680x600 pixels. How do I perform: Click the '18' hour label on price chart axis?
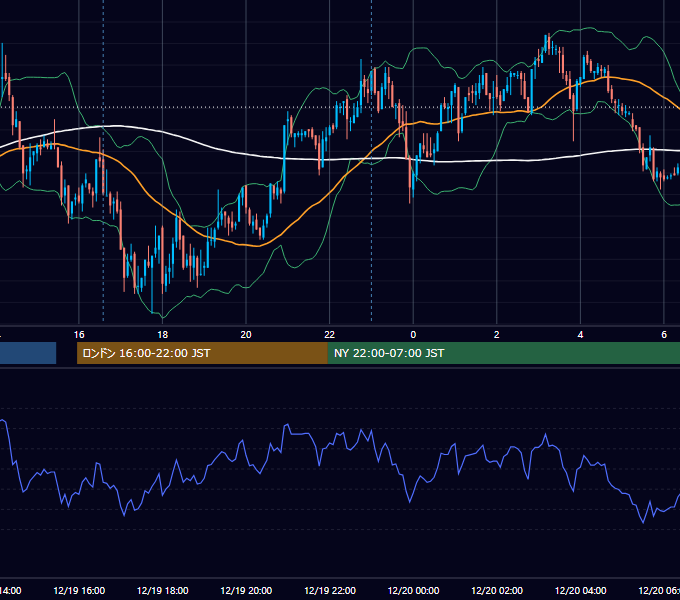pos(163,335)
